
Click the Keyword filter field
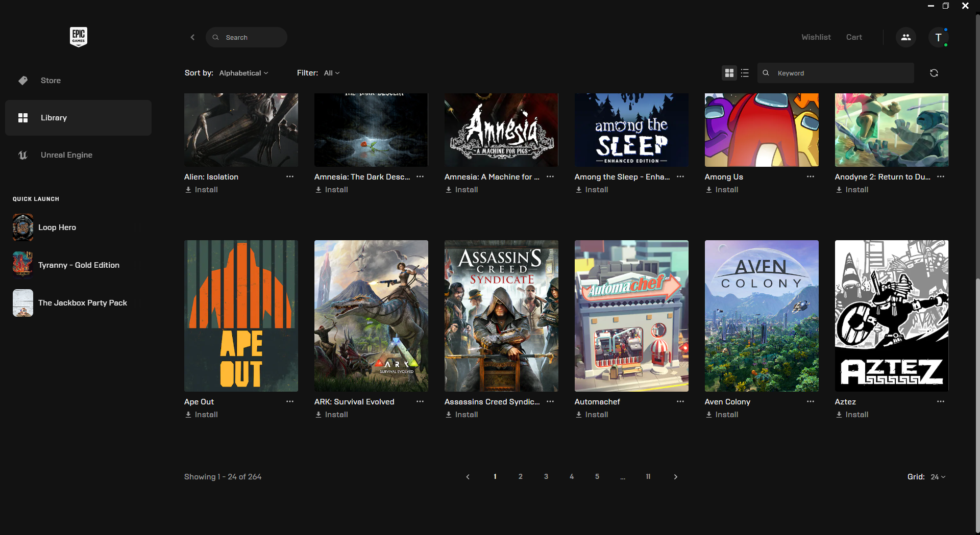click(x=836, y=73)
